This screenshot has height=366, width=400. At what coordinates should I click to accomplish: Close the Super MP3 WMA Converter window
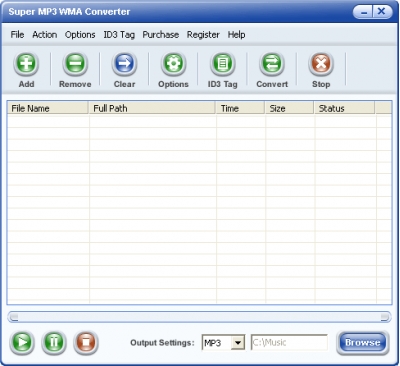[382, 12]
